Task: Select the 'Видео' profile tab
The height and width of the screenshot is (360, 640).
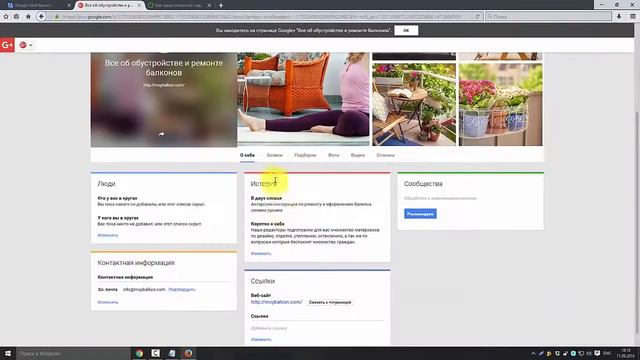Action: pyautogui.click(x=358, y=155)
